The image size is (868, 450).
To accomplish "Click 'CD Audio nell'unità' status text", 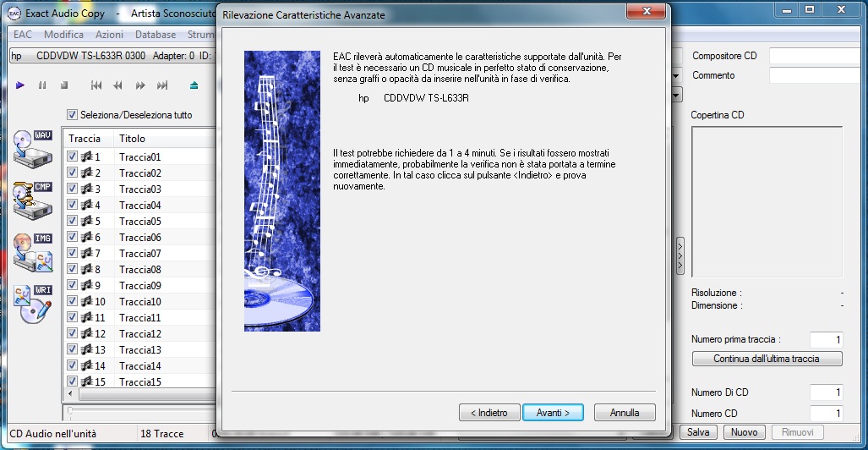I will pos(53,434).
